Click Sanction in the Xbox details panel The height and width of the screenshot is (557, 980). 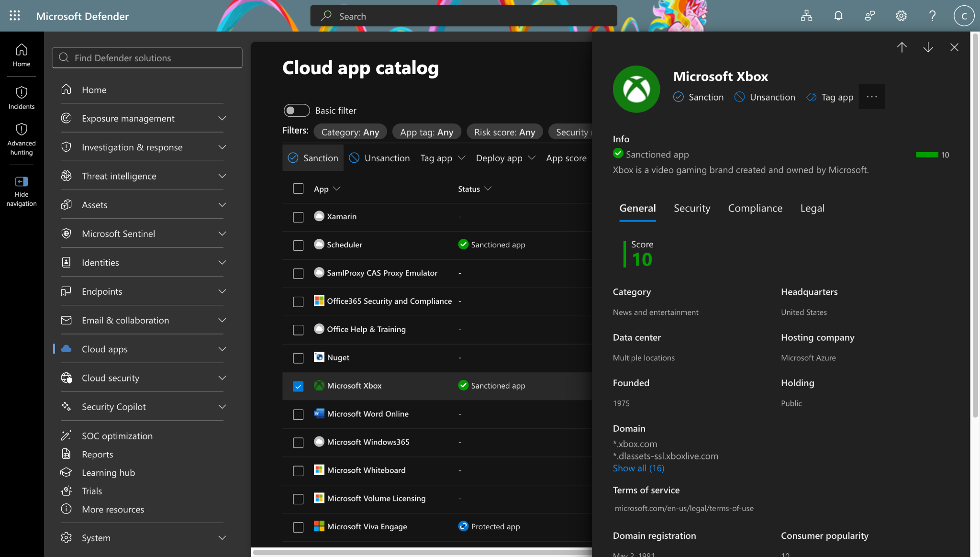pyautogui.click(x=698, y=97)
